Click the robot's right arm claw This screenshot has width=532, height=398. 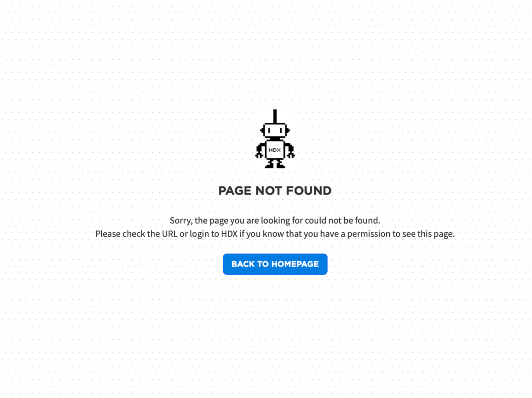[x=291, y=155]
